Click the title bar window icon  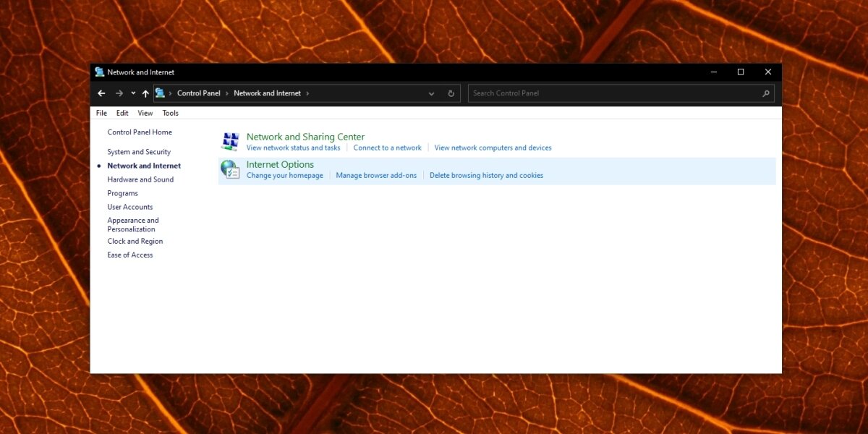coord(99,72)
